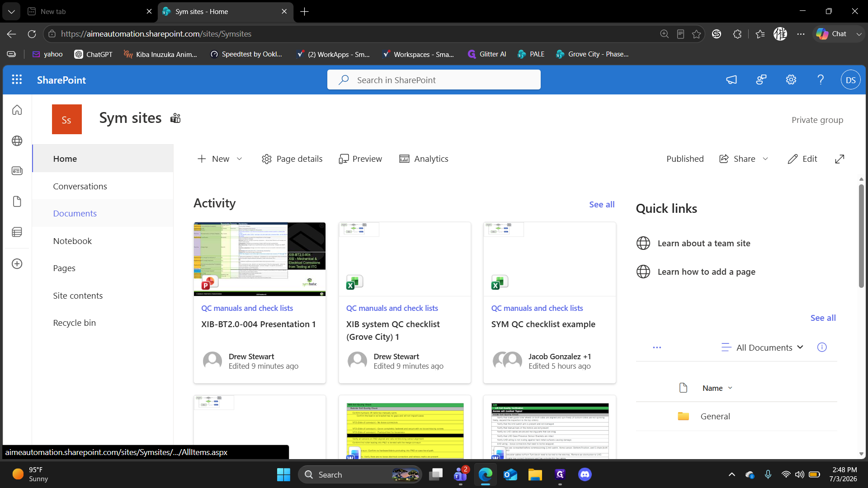
Task: Open My sites globe icon in left rail
Action: [x=17, y=141]
